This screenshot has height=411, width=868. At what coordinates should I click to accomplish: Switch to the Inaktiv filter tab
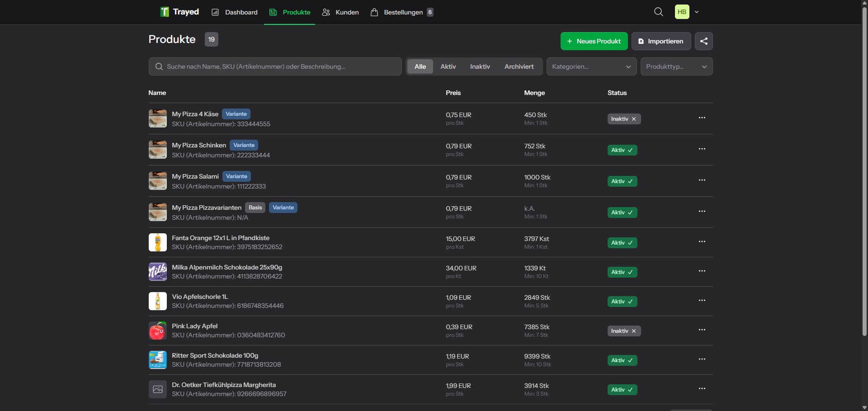coord(480,66)
